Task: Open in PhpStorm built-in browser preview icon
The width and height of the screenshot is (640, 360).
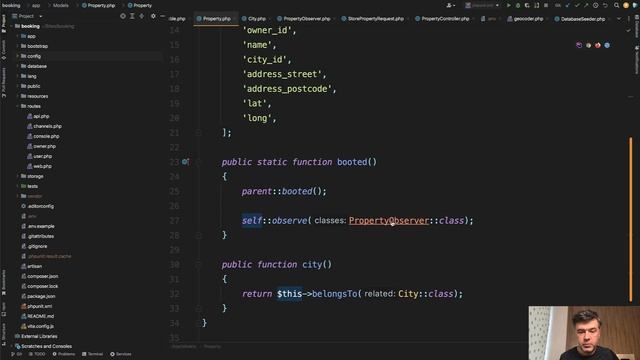Action: 579,45
